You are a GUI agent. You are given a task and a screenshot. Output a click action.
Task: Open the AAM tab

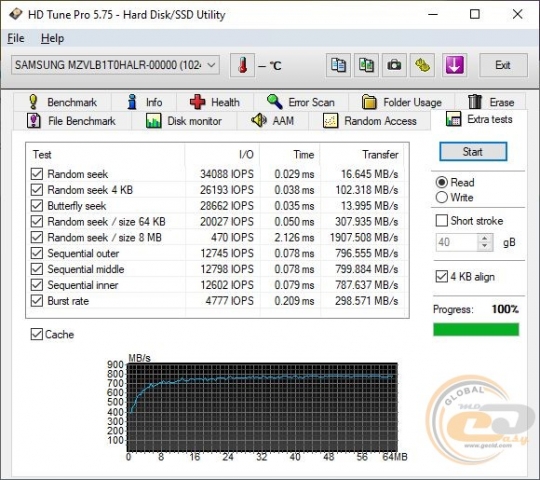[x=273, y=121]
